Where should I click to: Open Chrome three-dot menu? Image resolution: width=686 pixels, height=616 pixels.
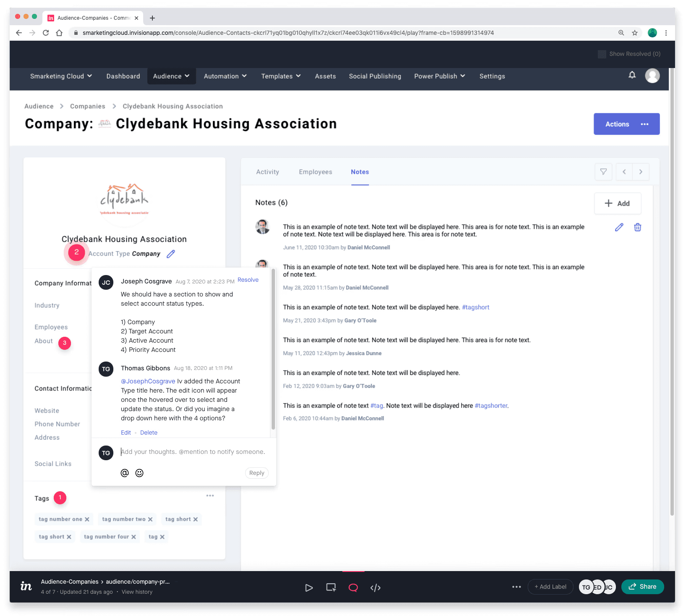(666, 33)
